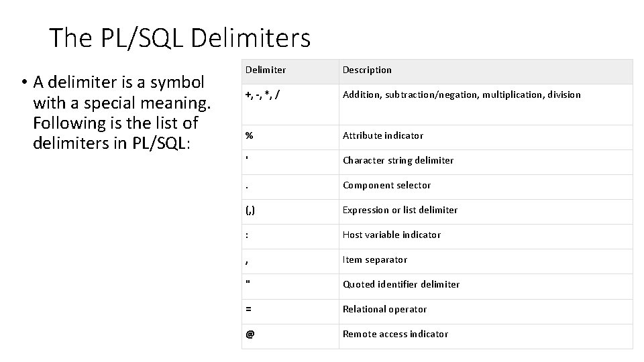
Task: Select the 'Component selector' cell
Action: pos(386,185)
